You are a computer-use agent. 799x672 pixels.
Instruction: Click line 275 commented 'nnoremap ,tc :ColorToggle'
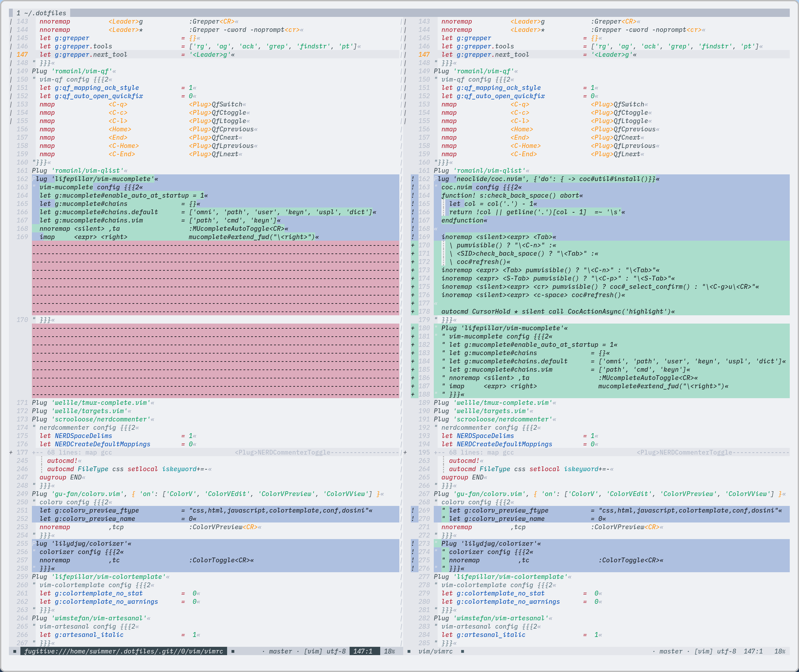click(x=611, y=560)
